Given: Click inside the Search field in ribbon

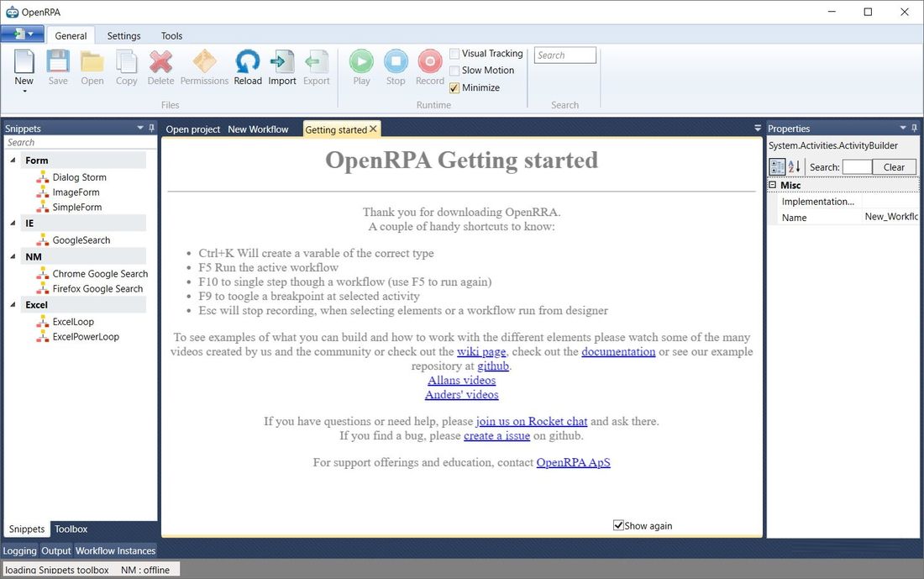Looking at the screenshot, I should pos(564,55).
